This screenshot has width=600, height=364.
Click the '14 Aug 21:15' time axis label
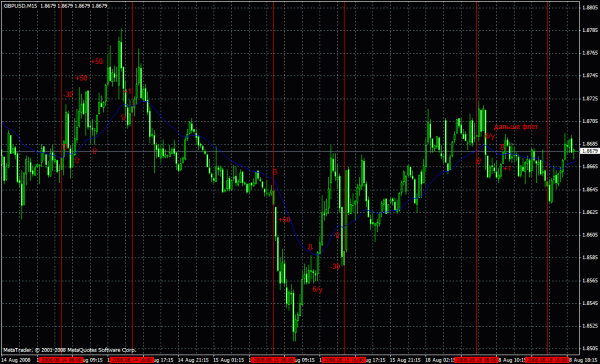pos(194,360)
